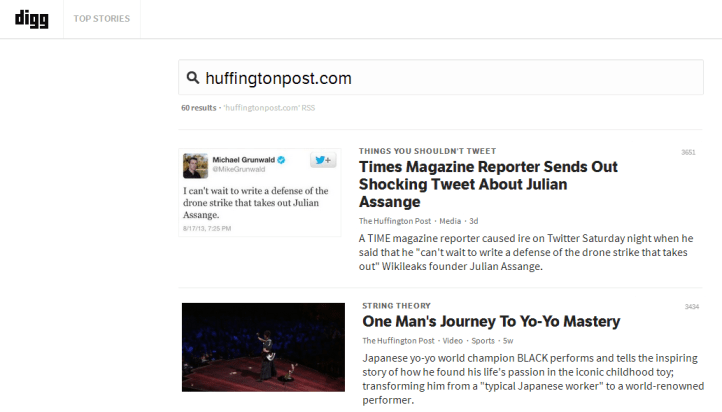This screenshot has height=412, width=722.
Task: Click the Digg logo
Action: coord(32,19)
